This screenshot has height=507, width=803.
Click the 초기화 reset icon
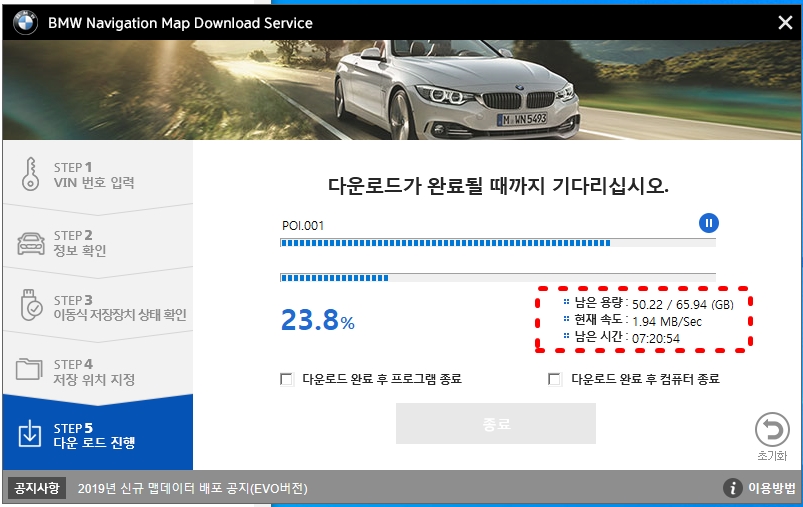tap(772, 429)
